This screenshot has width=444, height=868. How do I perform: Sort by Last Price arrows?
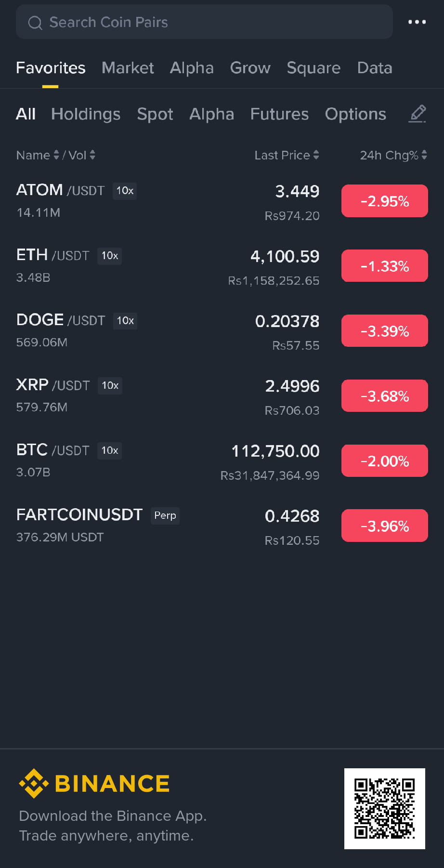pos(316,155)
